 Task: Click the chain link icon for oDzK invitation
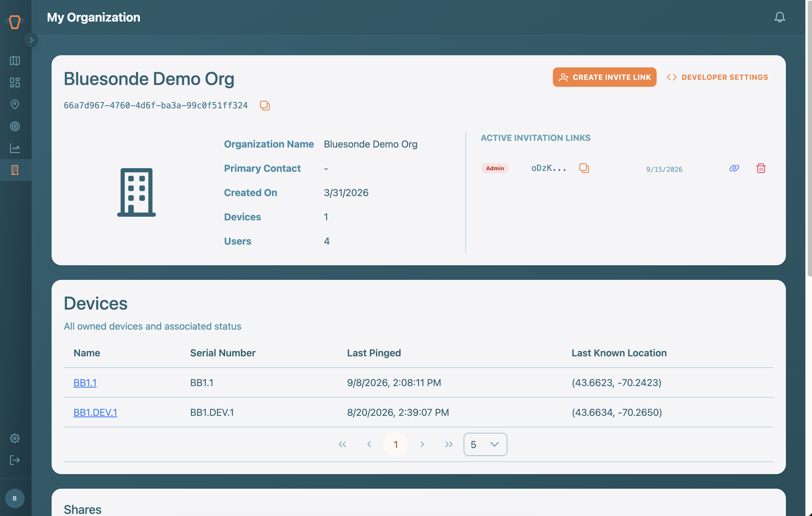pos(734,168)
